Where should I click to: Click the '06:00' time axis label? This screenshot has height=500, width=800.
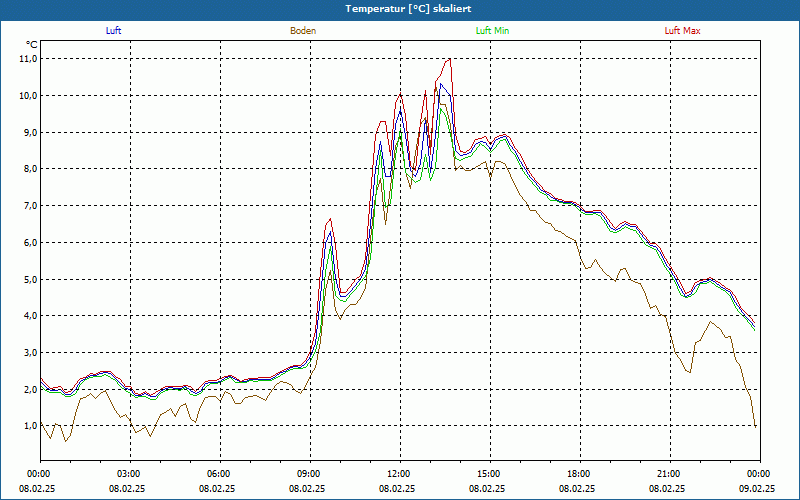(x=220, y=474)
